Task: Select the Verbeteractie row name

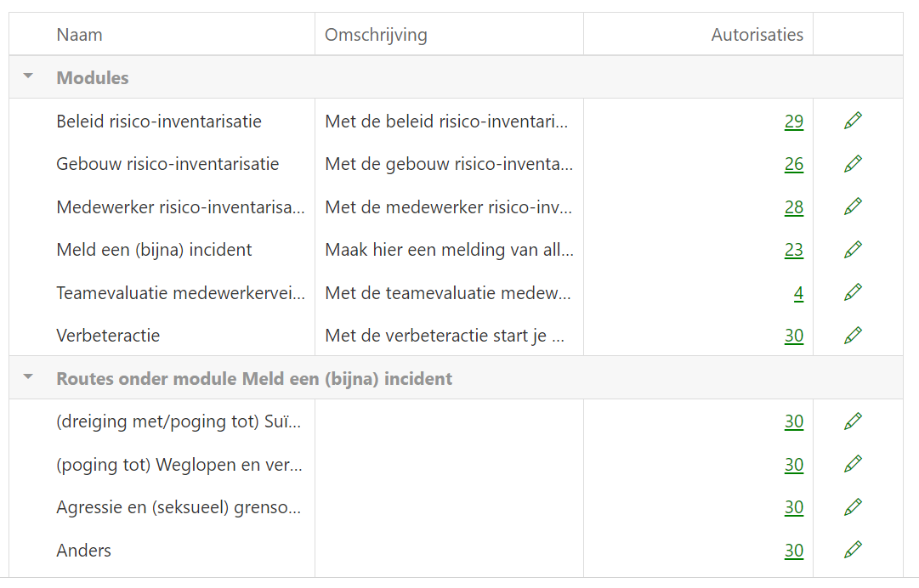Action: point(108,336)
